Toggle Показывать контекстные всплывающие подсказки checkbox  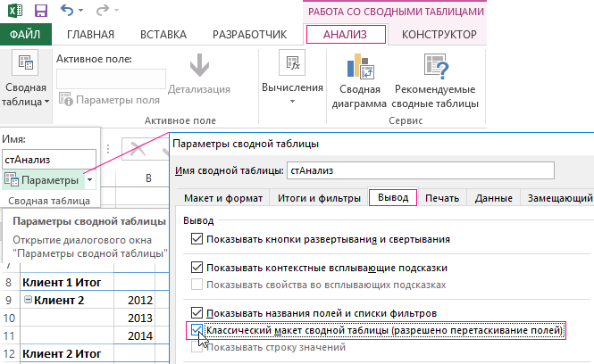click(x=197, y=267)
